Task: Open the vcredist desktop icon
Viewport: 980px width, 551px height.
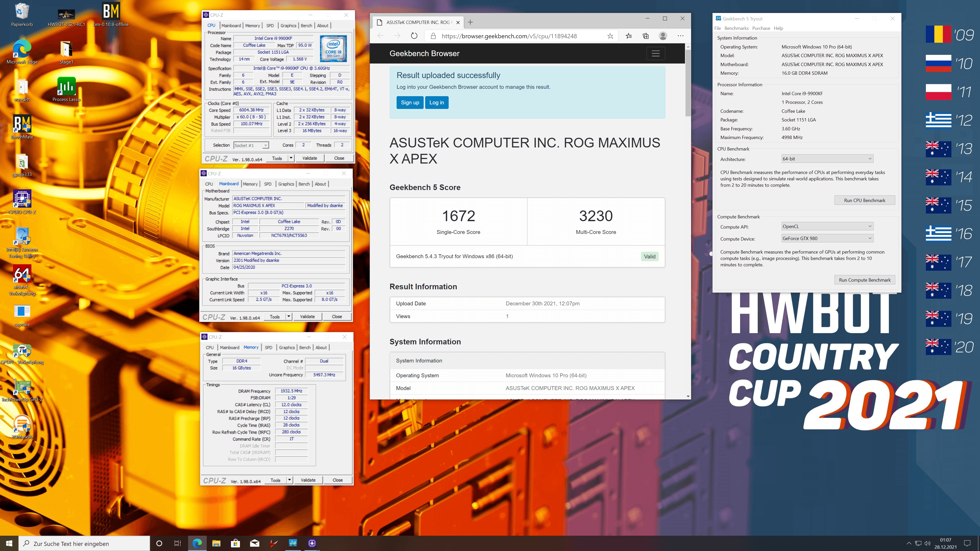Action: tap(22, 90)
